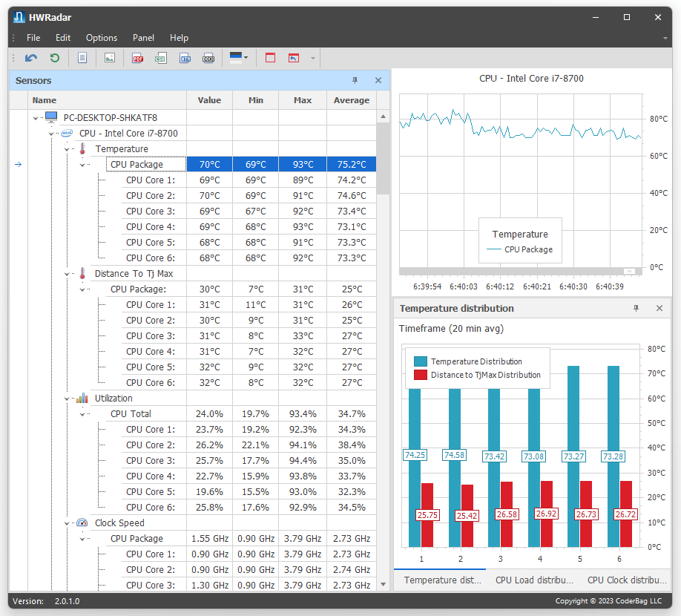Switch to Temperature distribution tab

click(443, 580)
